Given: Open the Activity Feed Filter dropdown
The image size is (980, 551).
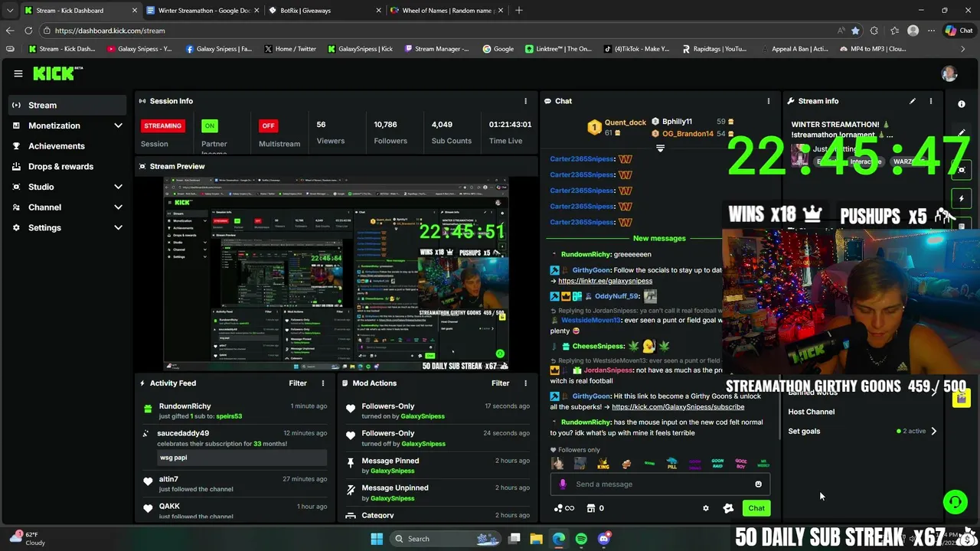Looking at the screenshot, I should pos(298,383).
